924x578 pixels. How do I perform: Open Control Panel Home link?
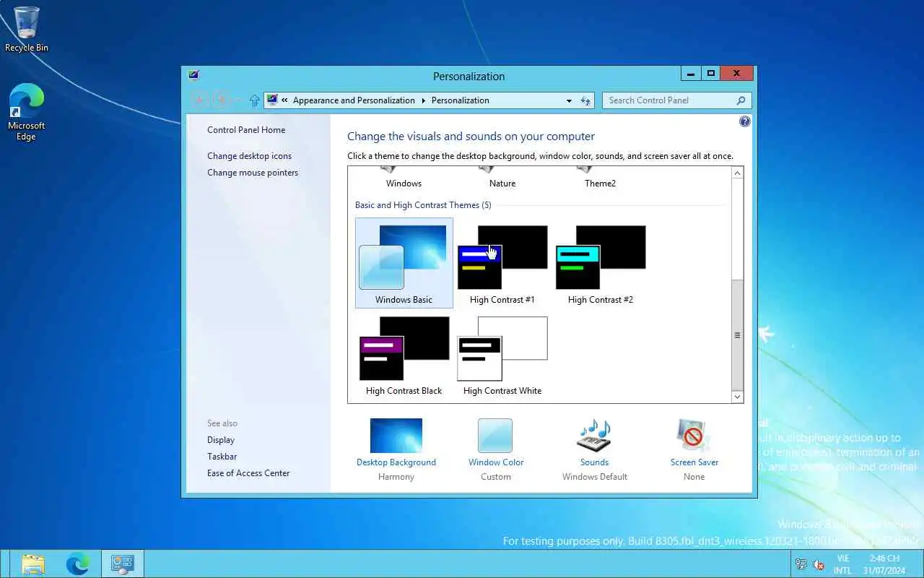pos(246,130)
